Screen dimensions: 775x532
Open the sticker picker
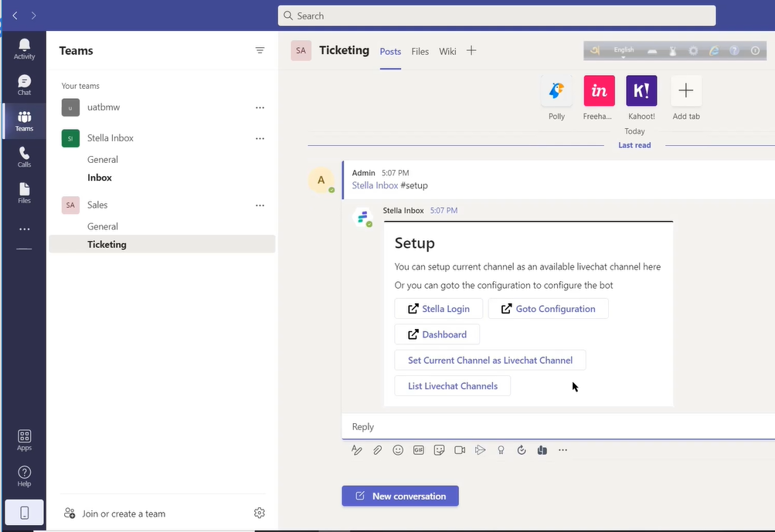point(439,450)
